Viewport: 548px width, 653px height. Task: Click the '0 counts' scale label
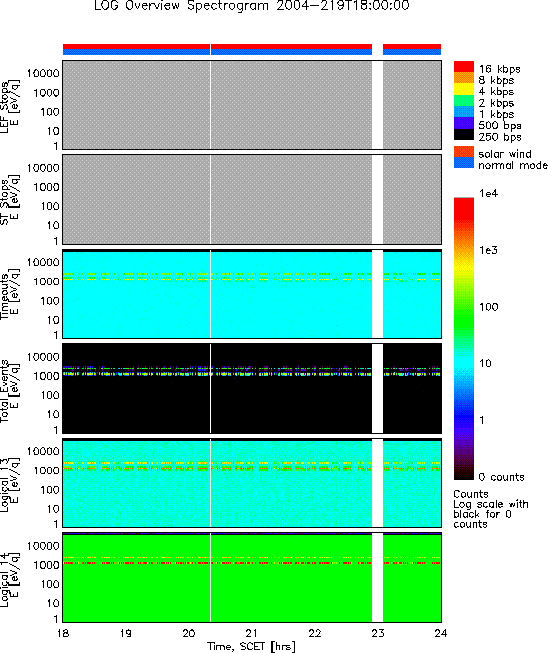coord(501,477)
